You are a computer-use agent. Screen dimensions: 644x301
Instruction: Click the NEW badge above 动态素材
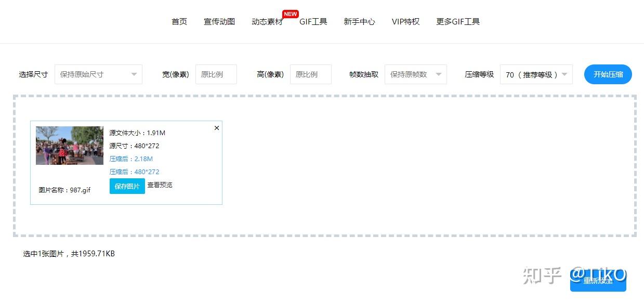coord(290,14)
